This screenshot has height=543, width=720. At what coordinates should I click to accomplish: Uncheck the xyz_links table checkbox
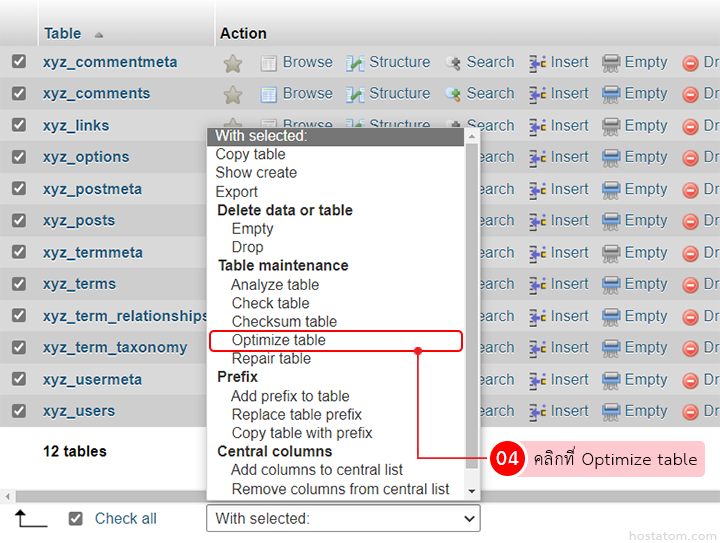[x=19, y=126]
